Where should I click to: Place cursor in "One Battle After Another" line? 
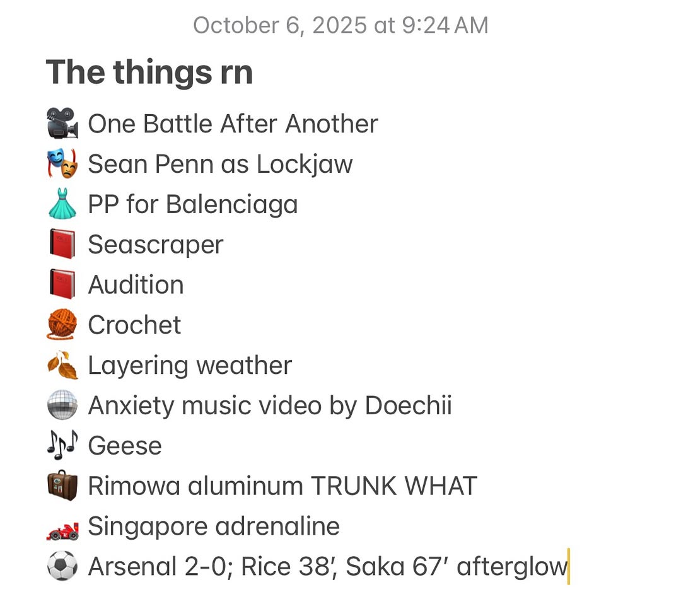click(233, 124)
